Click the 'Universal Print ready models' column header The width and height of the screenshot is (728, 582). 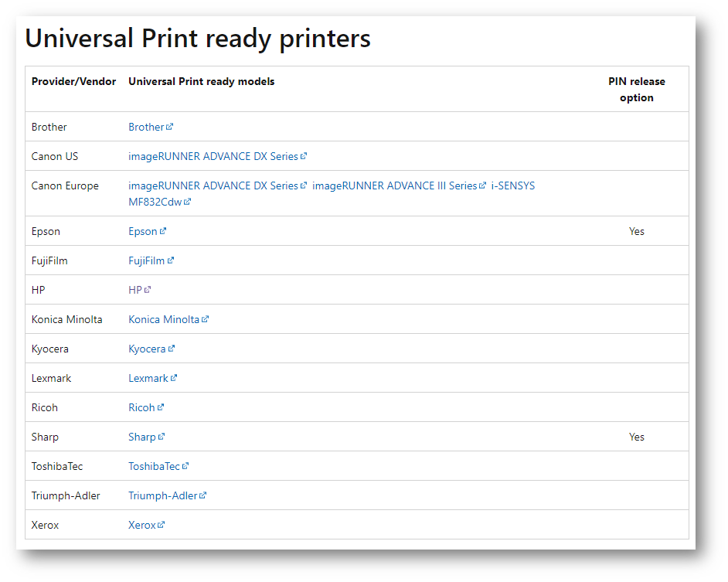[x=202, y=81]
